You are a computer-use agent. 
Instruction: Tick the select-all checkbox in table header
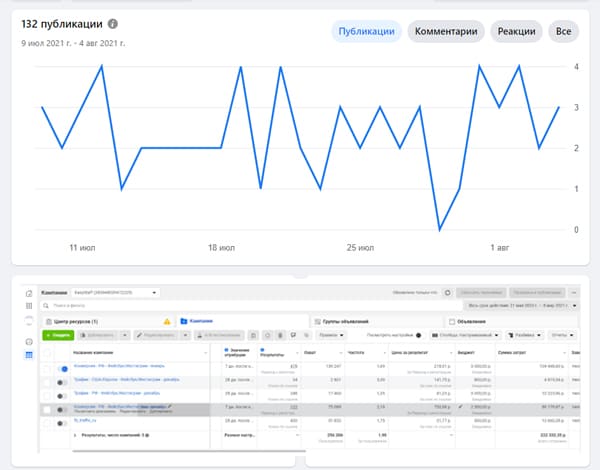click(x=47, y=353)
